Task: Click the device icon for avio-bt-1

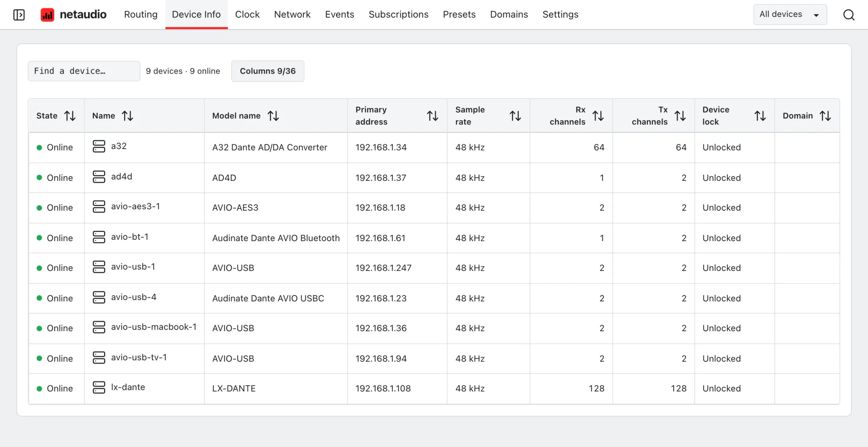Action: [99, 237]
